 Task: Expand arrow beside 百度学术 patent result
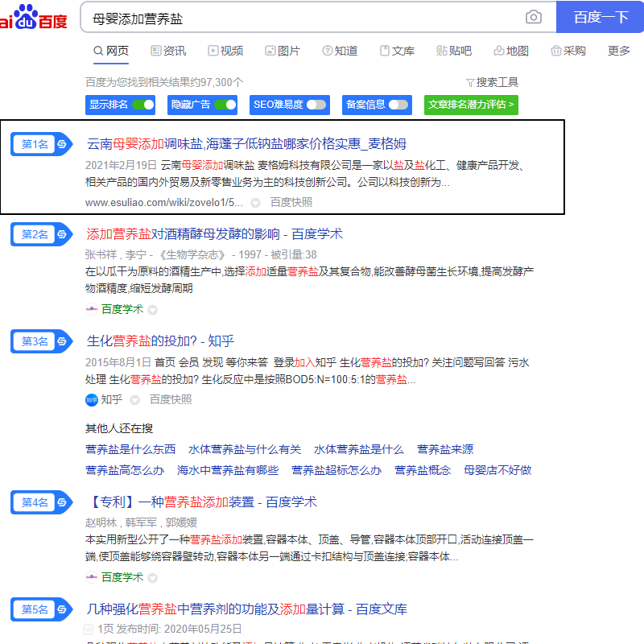[x=153, y=578]
